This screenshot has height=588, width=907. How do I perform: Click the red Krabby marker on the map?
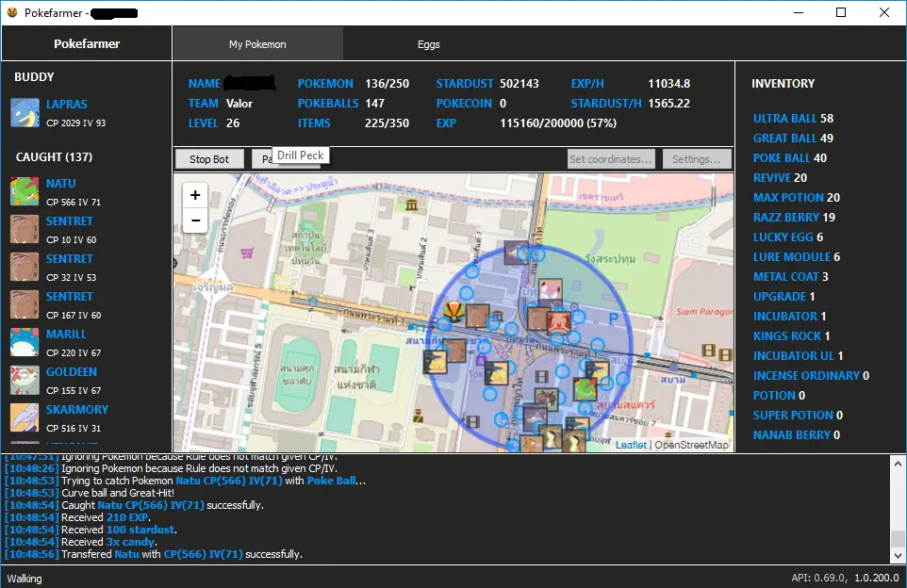559,321
